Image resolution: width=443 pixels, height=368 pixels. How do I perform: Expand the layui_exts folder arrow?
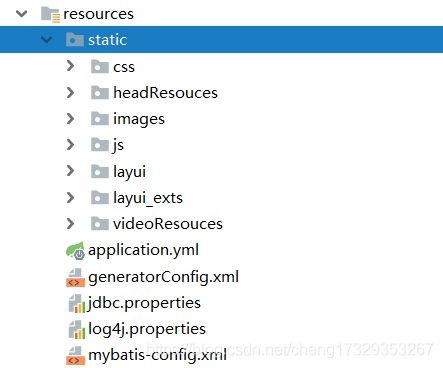click(x=70, y=197)
